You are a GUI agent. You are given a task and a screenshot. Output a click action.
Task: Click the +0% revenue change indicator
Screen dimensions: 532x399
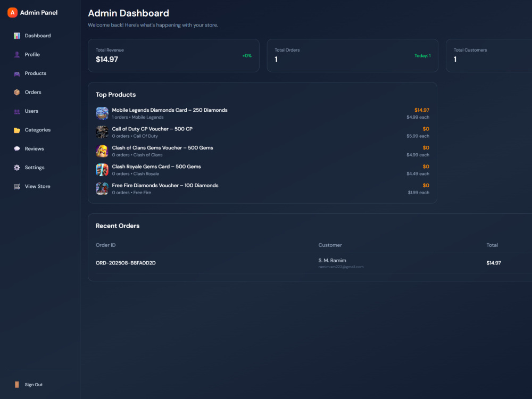(247, 56)
